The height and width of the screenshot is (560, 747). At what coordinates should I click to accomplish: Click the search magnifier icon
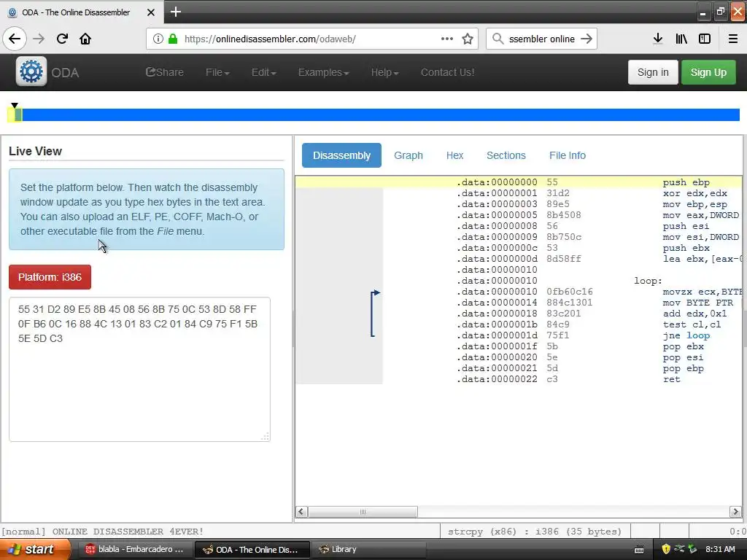tap(498, 39)
